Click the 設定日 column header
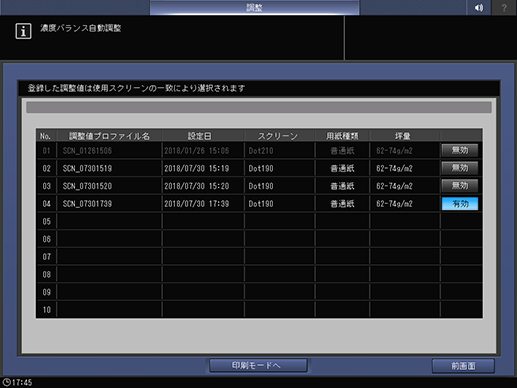This screenshot has height=388, width=517. tap(199, 136)
